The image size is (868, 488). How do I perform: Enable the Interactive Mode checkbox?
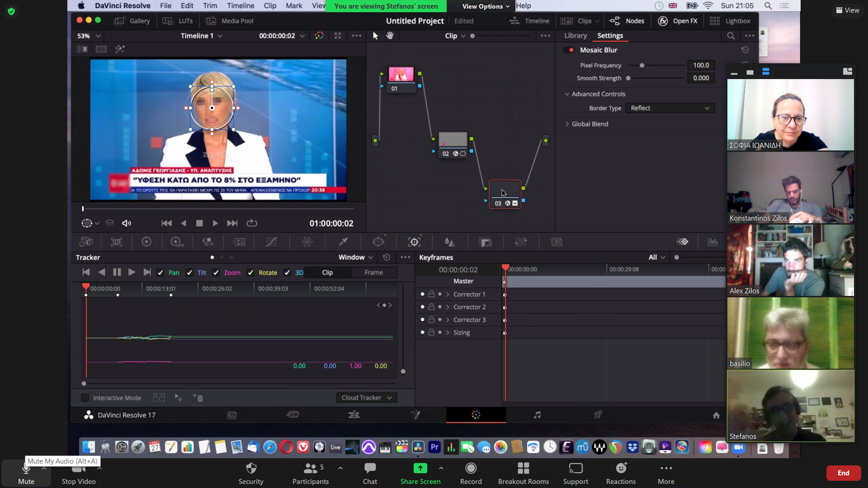pos(85,398)
